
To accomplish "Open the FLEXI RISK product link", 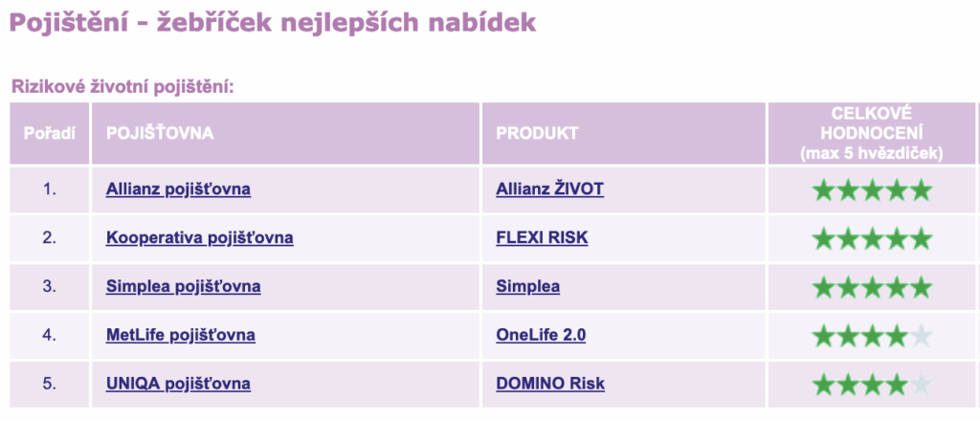I will coord(542,238).
